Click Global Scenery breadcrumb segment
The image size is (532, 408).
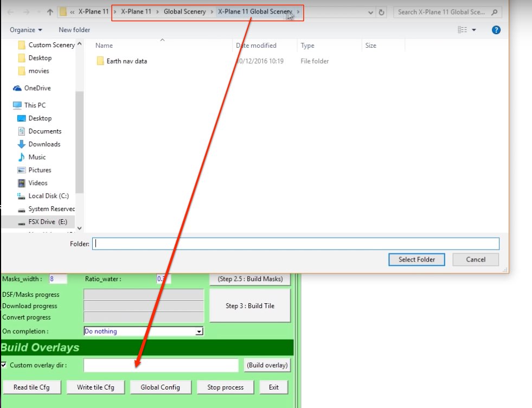pos(184,11)
